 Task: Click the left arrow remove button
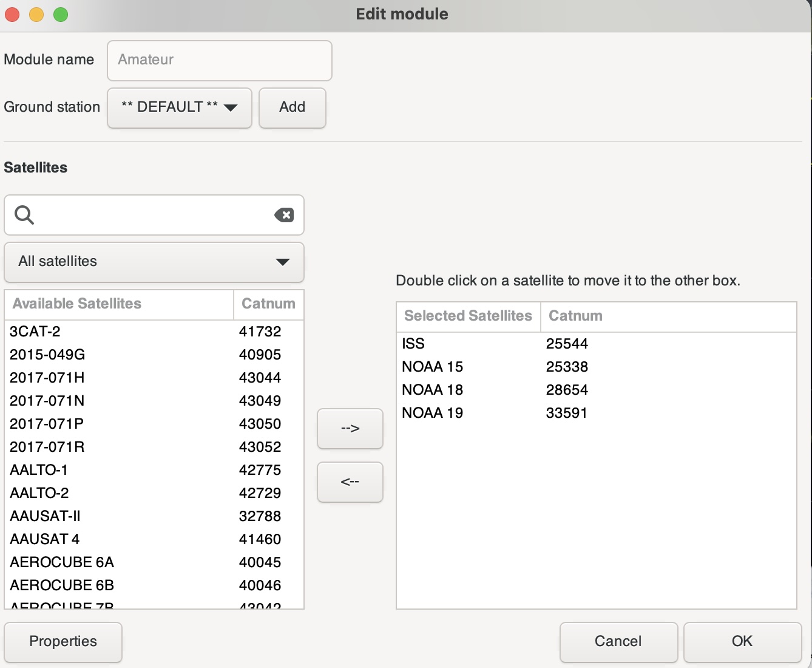[x=350, y=482]
